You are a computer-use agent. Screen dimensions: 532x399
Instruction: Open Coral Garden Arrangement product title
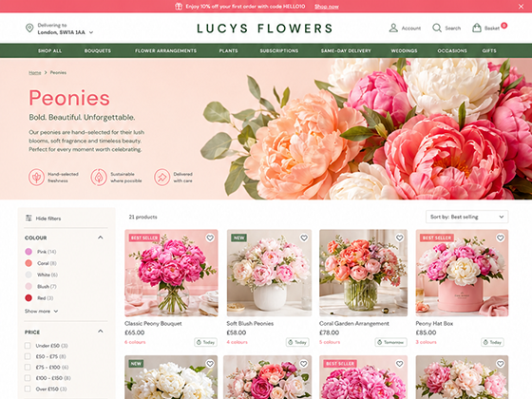point(354,323)
